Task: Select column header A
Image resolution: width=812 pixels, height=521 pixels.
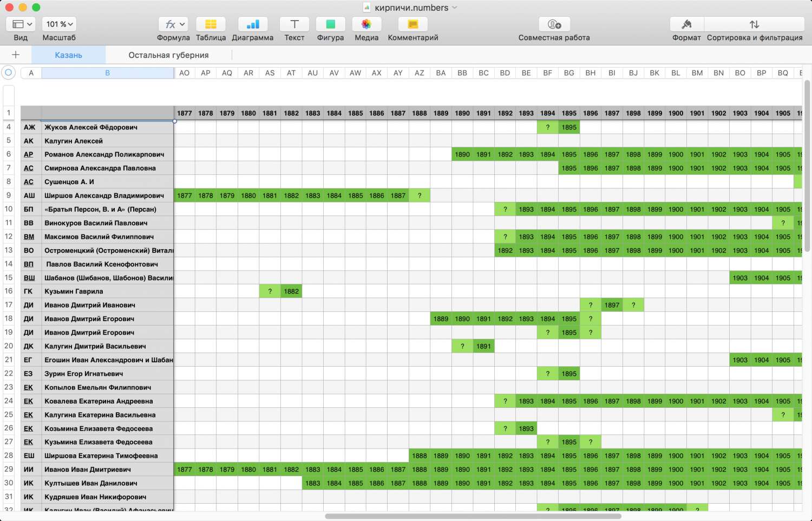Action: pos(31,73)
